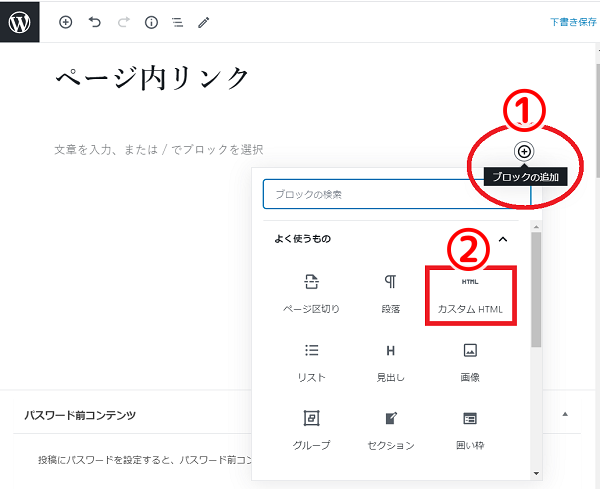Insert a 見出し heading block
Image resolution: width=600 pixels, height=489 pixels.
point(390,363)
